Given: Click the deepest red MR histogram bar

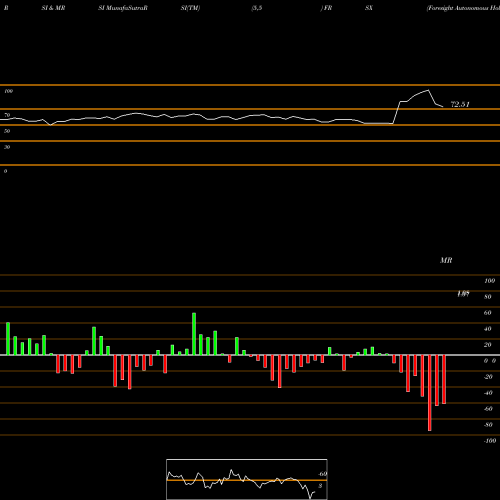Looking at the screenshot, I should (x=430, y=393).
